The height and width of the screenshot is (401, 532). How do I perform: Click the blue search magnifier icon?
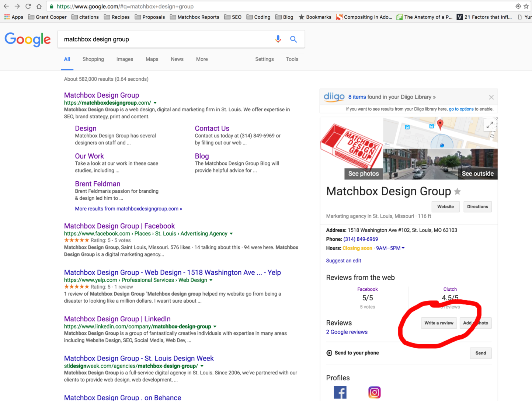pyautogui.click(x=293, y=39)
